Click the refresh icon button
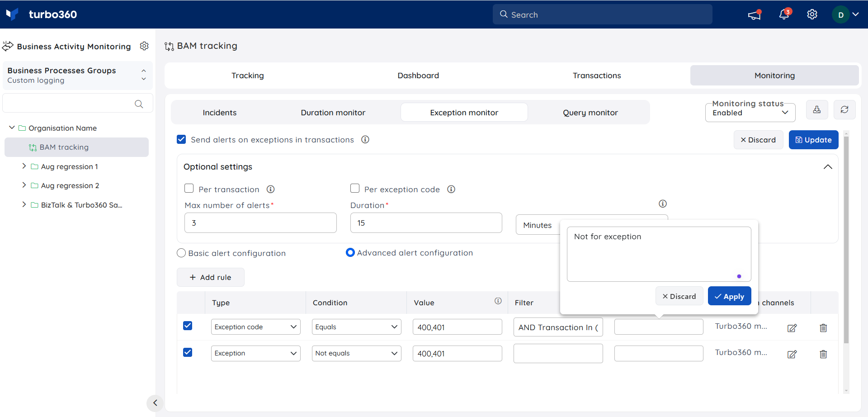The width and height of the screenshot is (868, 417). 844,109
